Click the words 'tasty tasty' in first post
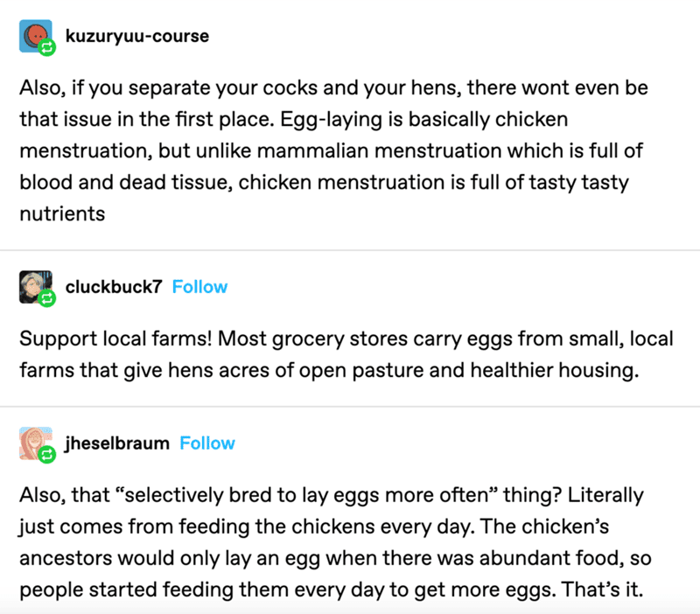700x614 pixels. [578, 183]
